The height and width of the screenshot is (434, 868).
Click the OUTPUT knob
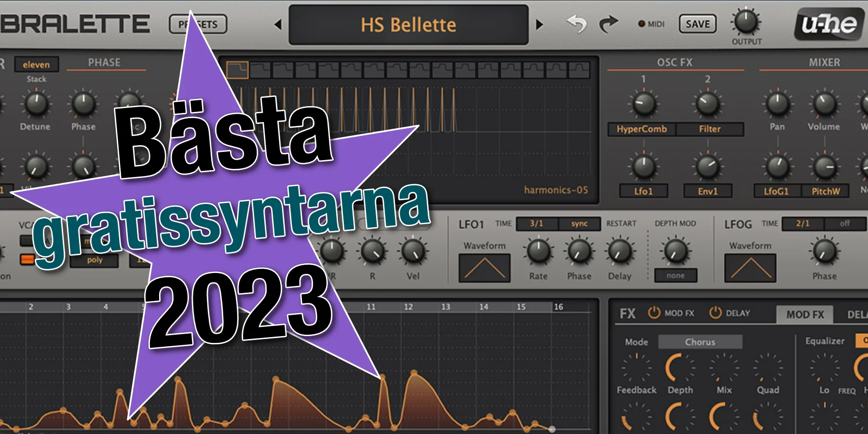coord(746,22)
